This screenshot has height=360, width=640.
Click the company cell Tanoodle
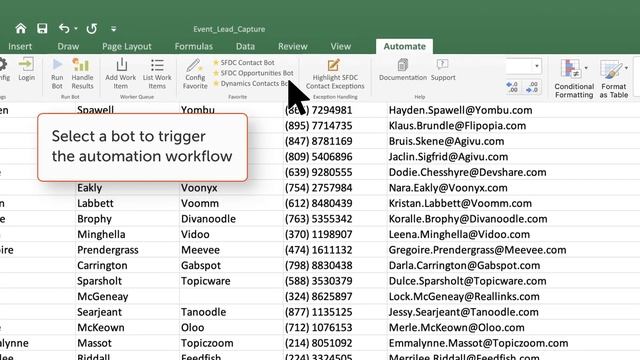point(203,312)
